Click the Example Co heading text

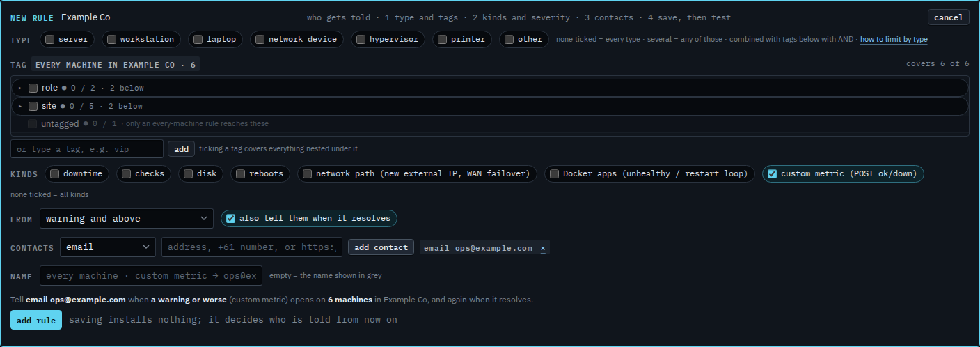86,17
